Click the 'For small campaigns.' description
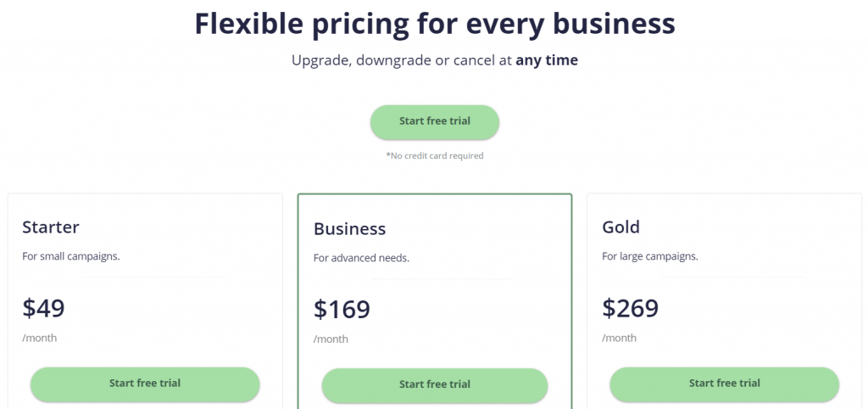This screenshot has height=409, width=868. (70, 255)
